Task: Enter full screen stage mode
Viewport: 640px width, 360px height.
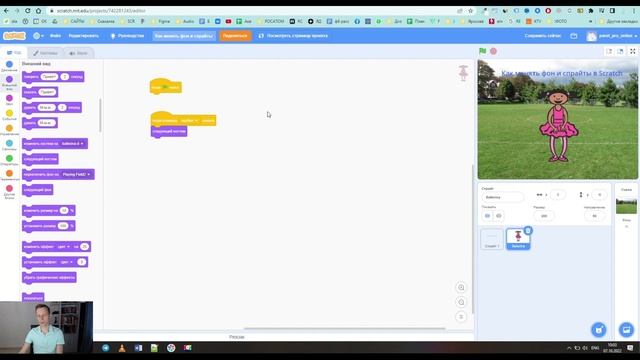Action: tap(633, 51)
